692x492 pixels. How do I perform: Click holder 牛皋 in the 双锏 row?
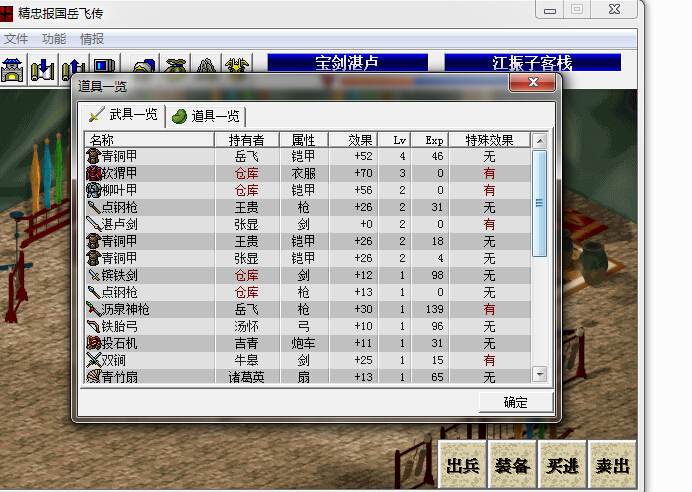[246, 360]
